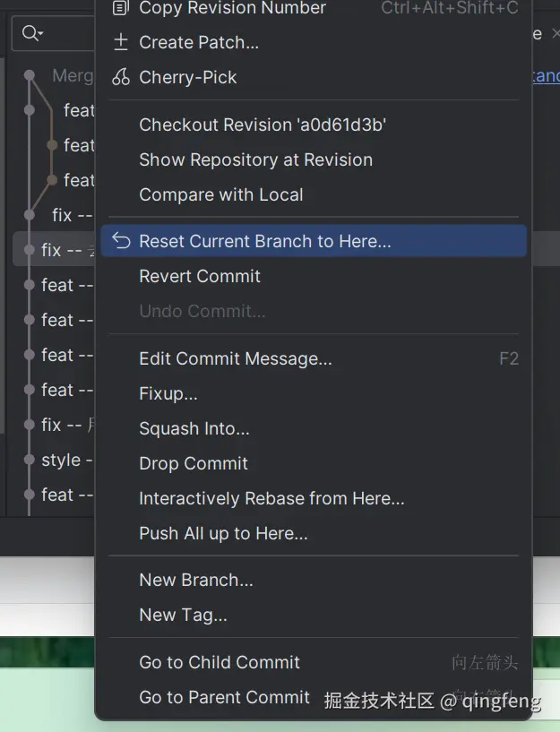This screenshot has height=732, width=560.
Task: Select Squash Into option
Action: tap(194, 429)
